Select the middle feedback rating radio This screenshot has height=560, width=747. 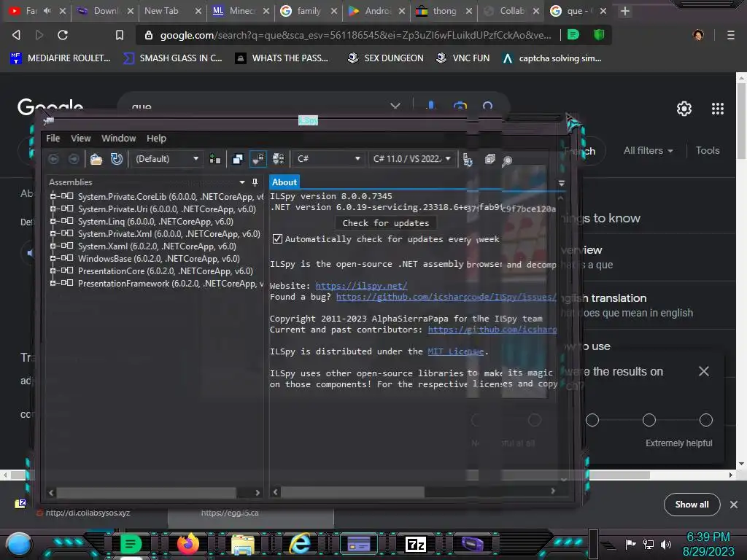point(592,420)
